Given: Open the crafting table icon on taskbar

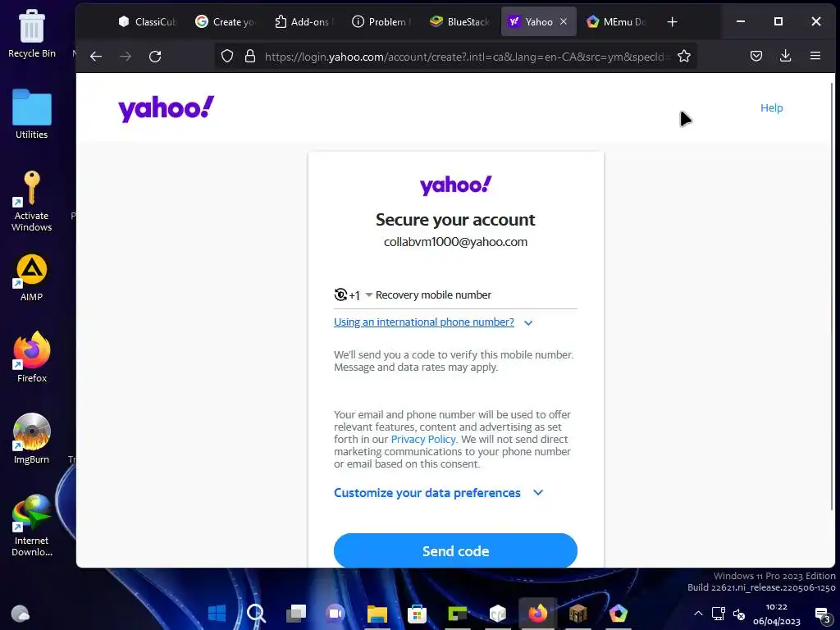Looking at the screenshot, I should (577, 614).
